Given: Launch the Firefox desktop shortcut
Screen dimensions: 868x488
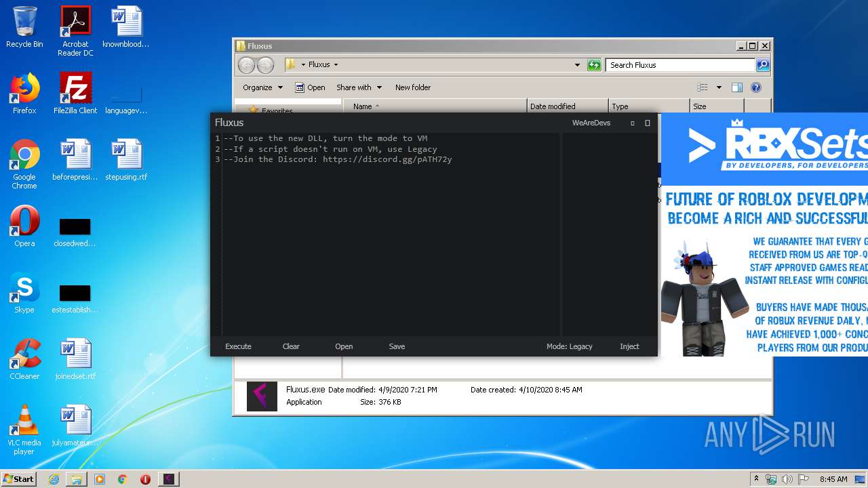Looking at the screenshot, I should click(x=24, y=94).
